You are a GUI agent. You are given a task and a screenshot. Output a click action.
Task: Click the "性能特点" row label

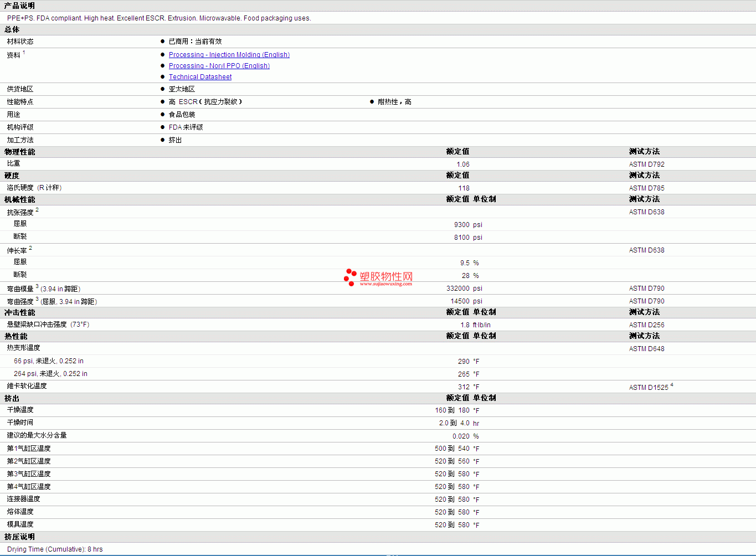point(20,102)
